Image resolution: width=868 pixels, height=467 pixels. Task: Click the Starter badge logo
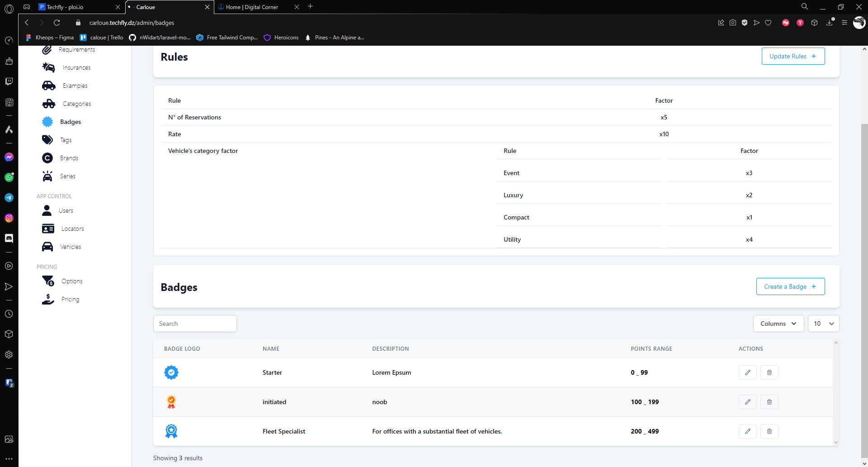click(x=171, y=372)
